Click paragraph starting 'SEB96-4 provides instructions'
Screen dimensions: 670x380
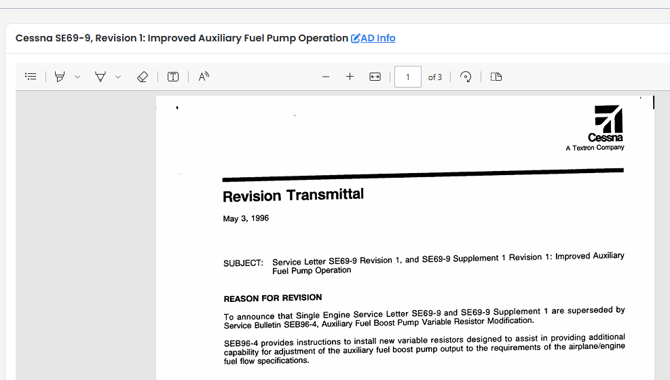[424, 350]
